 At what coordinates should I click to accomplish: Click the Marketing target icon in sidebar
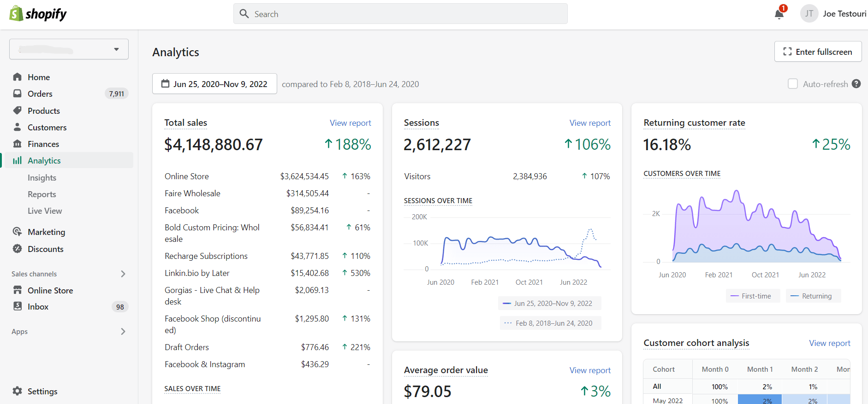[x=18, y=232]
